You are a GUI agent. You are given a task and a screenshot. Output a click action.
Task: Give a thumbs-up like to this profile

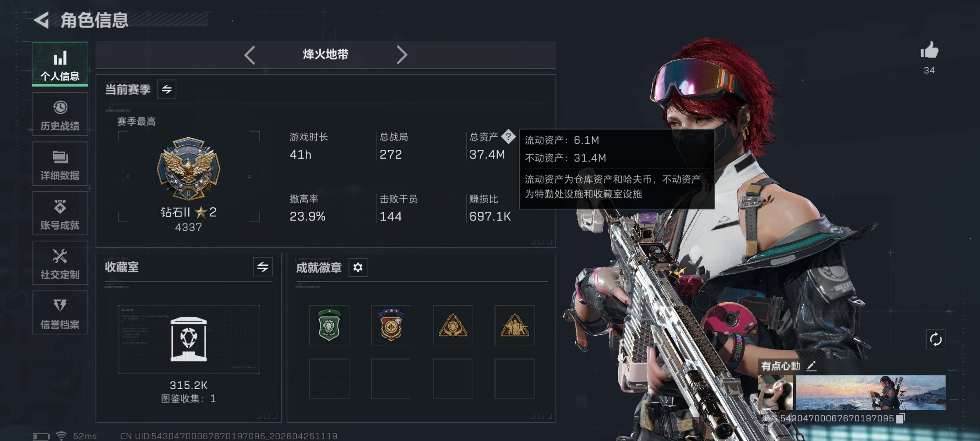[x=929, y=50]
